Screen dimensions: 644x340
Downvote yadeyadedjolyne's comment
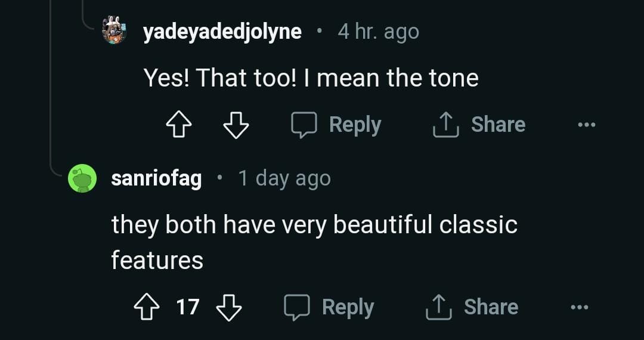pos(236,125)
